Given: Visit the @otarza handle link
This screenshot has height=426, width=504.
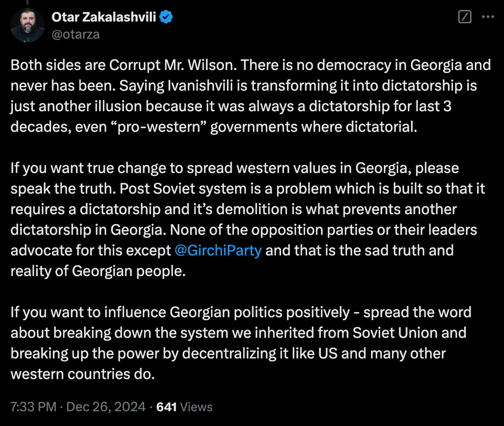Looking at the screenshot, I should pos(75,34).
